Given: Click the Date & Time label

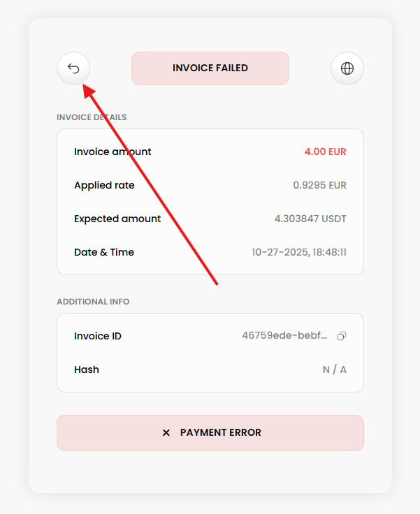Looking at the screenshot, I should click(x=104, y=252).
